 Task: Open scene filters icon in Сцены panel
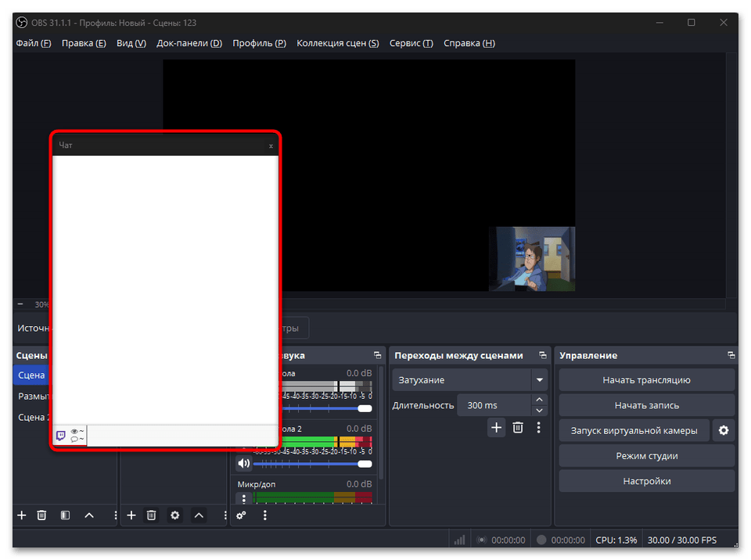tap(65, 515)
